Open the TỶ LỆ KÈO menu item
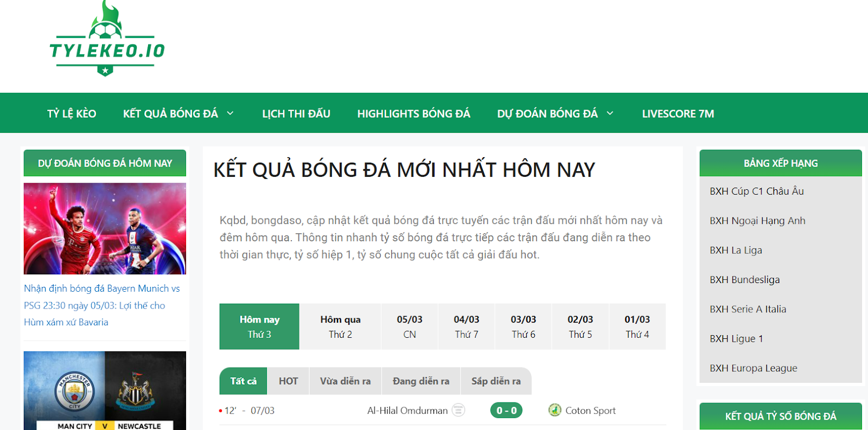868x430 pixels. click(72, 113)
